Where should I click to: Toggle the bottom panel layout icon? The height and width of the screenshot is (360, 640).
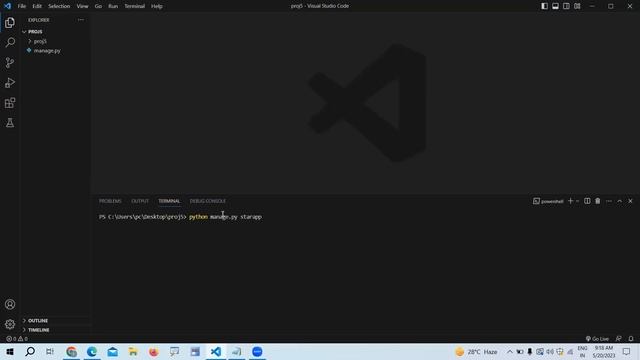point(556,6)
